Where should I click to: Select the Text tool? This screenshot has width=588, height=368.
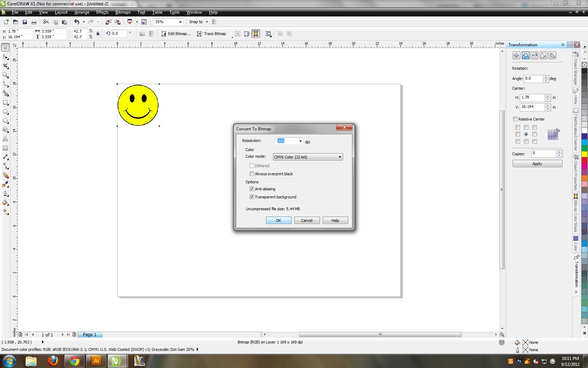(5, 139)
